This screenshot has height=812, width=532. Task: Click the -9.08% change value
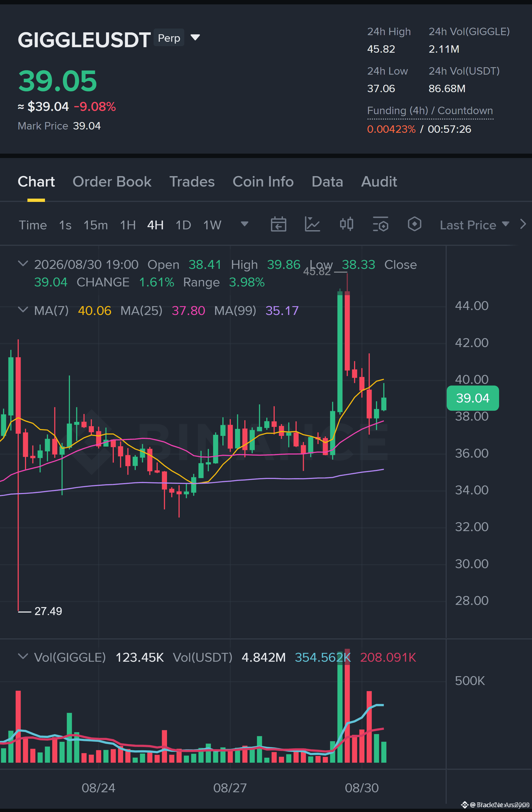click(95, 106)
